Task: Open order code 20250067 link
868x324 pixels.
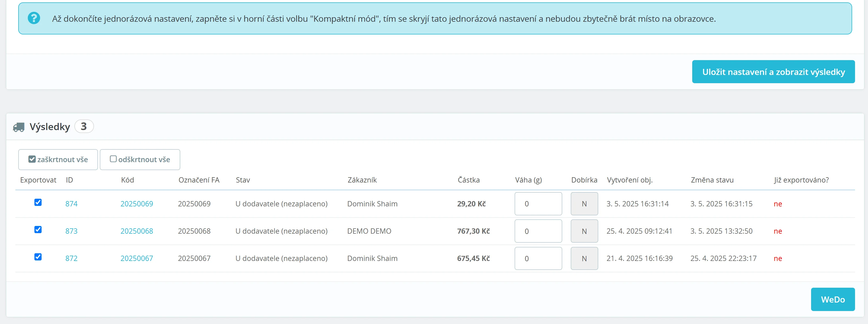Action: coord(137,258)
